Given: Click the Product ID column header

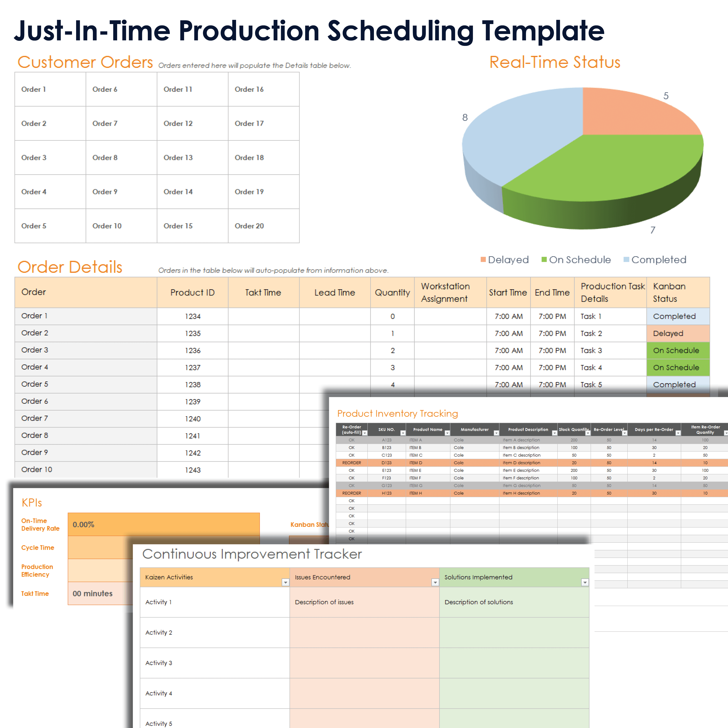Looking at the screenshot, I should pos(193,292).
